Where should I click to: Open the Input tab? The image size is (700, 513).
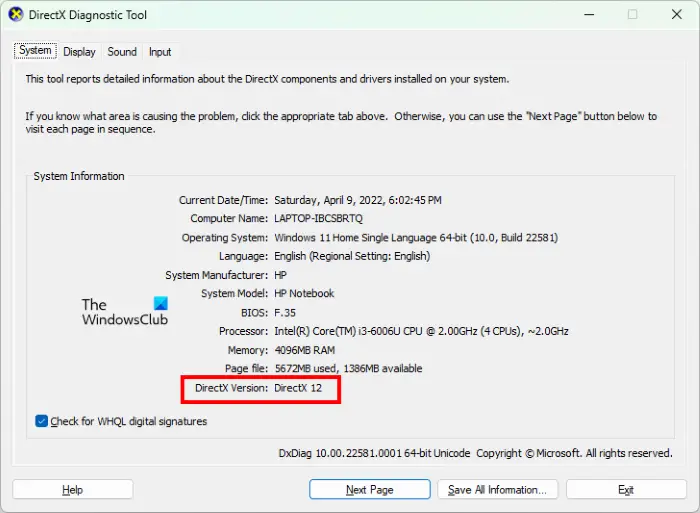coord(160,52)
